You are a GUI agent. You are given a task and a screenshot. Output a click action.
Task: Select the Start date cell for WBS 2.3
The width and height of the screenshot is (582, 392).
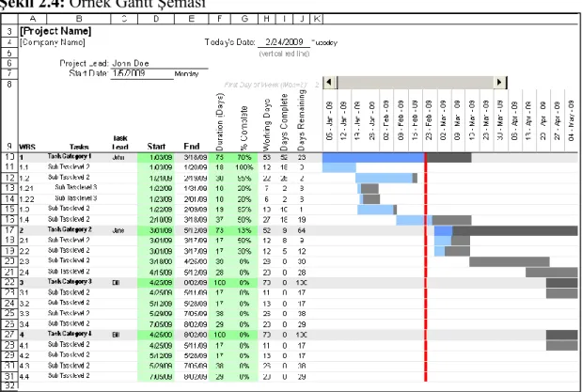156,261
